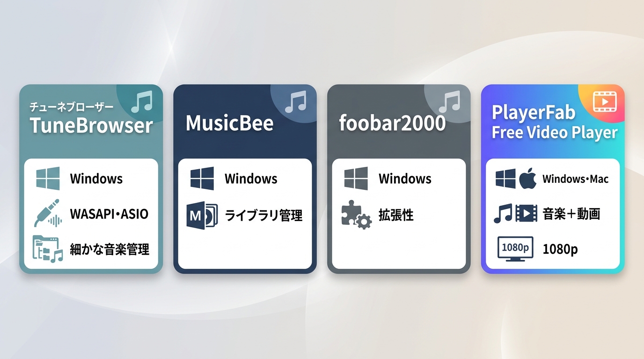644x359 pixels.
Task: Click the film play icon beside 音楽+動画
Action: click(x=526, y=214)
